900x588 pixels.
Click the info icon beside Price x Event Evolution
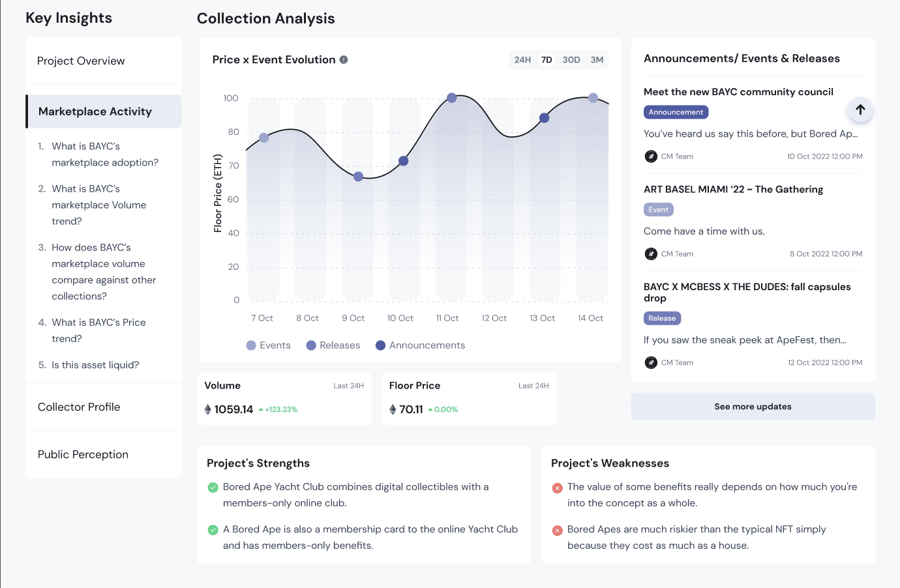click(344, 59)
